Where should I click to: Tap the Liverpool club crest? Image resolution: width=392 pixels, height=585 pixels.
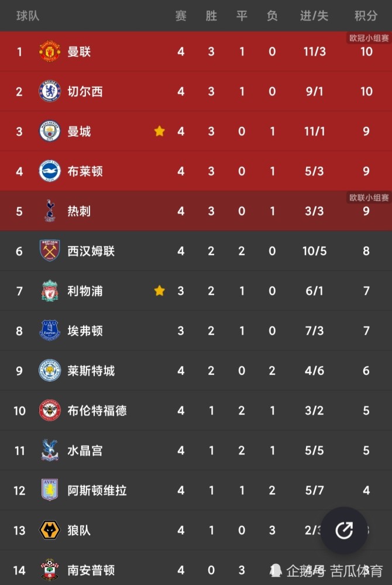click(x=50, y=291)
